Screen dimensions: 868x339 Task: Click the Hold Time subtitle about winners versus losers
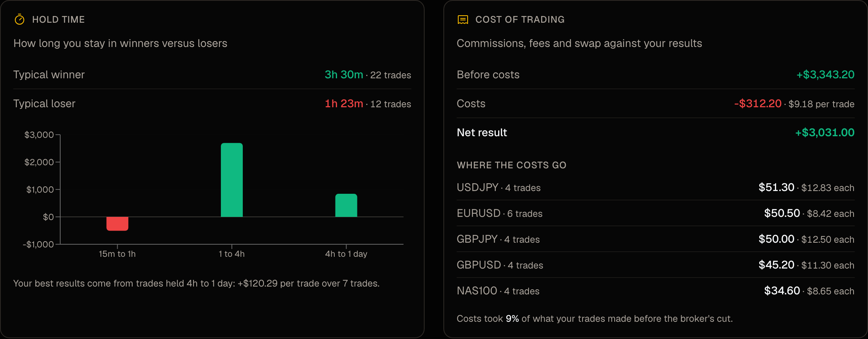(120, 43)
